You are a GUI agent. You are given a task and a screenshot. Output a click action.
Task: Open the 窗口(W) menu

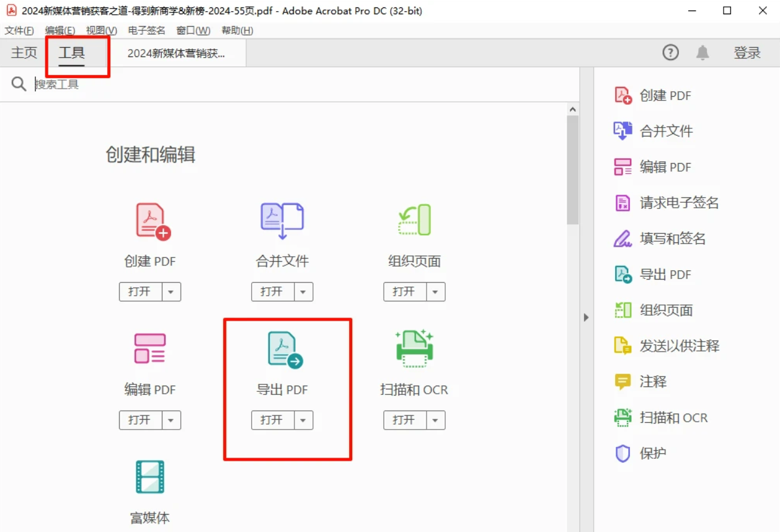[x=193, y=30]
